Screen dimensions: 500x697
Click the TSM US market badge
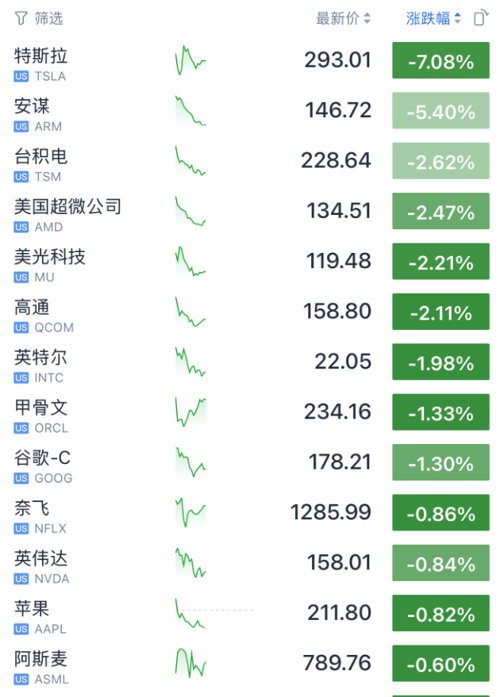pos(21,177)
